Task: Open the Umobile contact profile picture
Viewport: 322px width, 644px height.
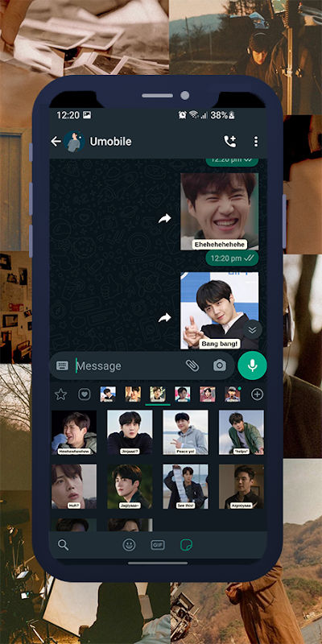Action: 74,142
